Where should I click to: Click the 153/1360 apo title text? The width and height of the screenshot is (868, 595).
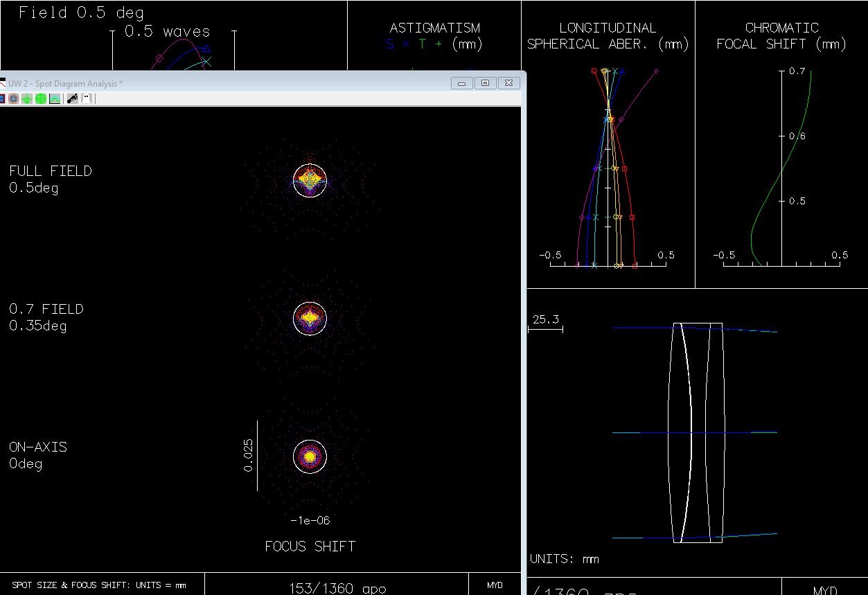click(337, 588)
